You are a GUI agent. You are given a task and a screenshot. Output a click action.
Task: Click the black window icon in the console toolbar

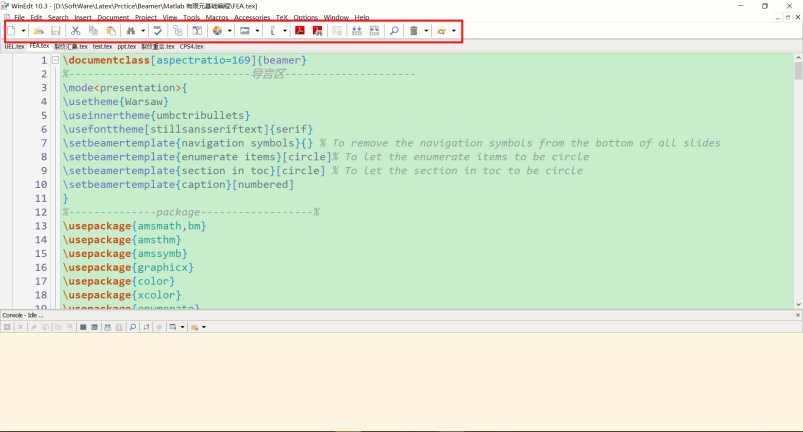tap(83, 327)
